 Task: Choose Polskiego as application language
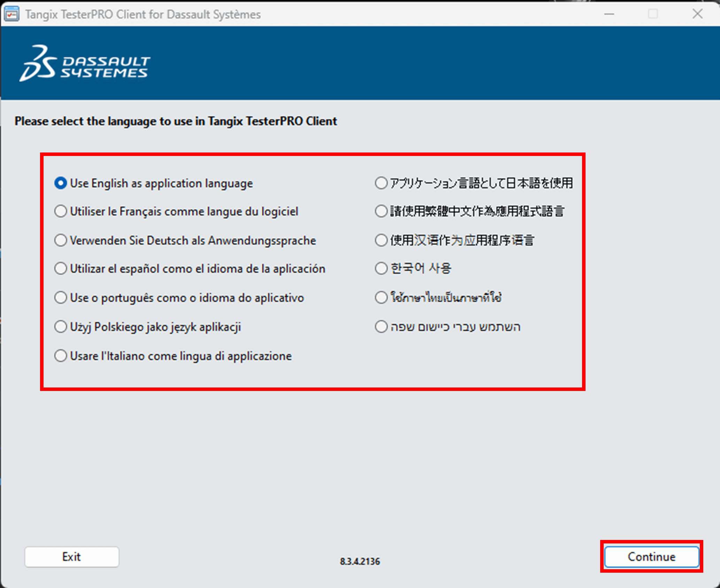point(61,327)
